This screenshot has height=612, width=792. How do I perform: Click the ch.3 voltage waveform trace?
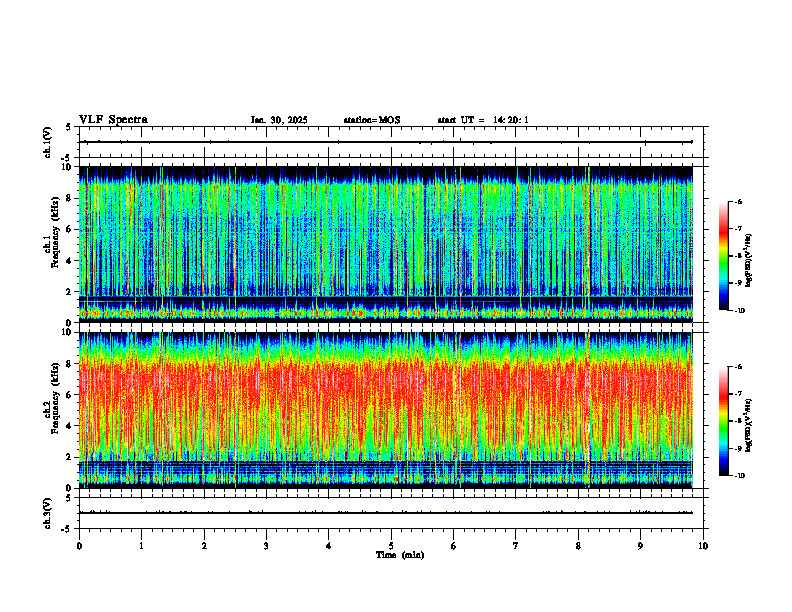[386, 513]
